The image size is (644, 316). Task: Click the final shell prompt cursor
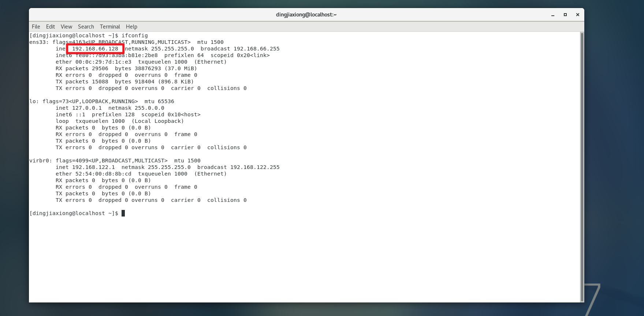(123, 213)
